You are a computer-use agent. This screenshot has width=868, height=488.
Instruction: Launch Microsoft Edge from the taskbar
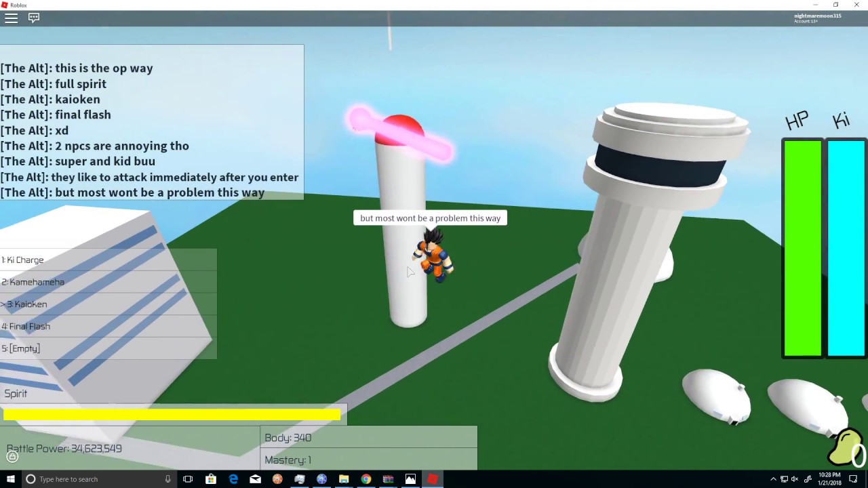[233, 479]
